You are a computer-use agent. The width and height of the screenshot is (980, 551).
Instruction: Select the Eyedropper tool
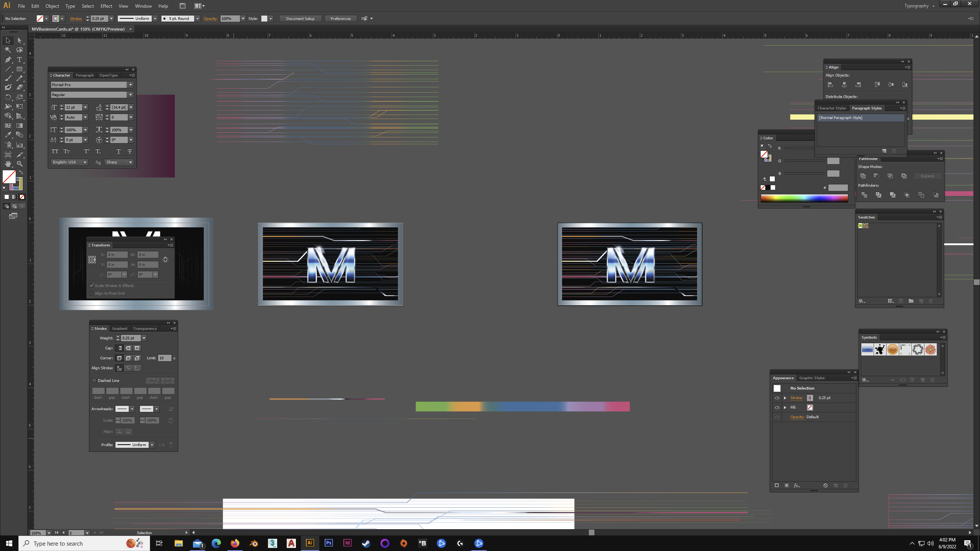point(8,135)
